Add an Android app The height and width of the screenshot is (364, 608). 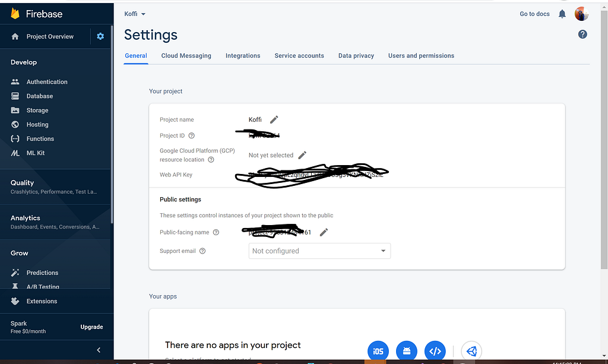[x=406, y=351]
